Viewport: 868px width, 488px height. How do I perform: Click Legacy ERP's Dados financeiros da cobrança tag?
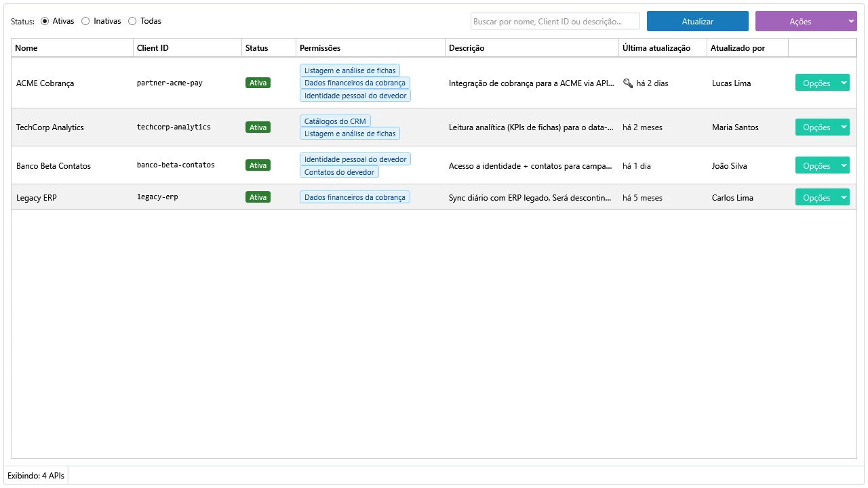pos(355,197)
